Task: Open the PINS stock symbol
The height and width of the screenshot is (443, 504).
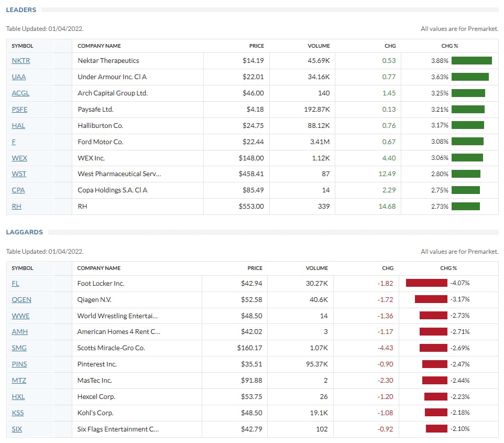Action: [x=19, y=364]
